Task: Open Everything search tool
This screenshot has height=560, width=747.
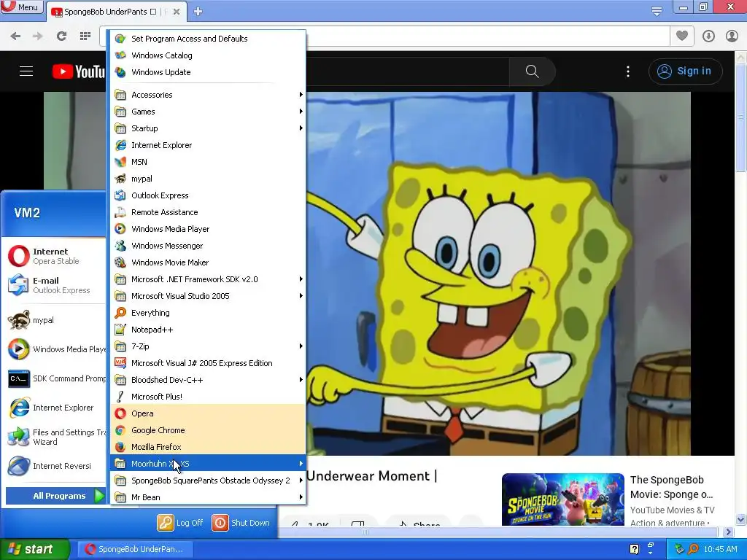Action: pos(208,313)
